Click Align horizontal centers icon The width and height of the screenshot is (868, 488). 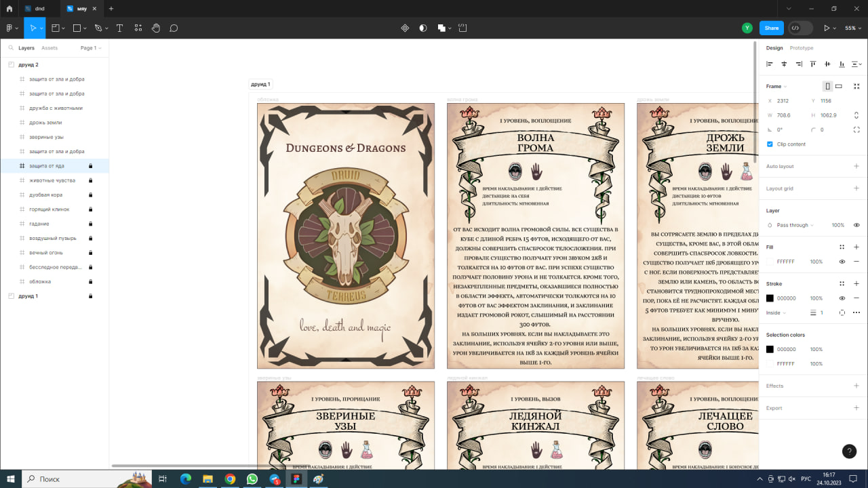point(784,64)
